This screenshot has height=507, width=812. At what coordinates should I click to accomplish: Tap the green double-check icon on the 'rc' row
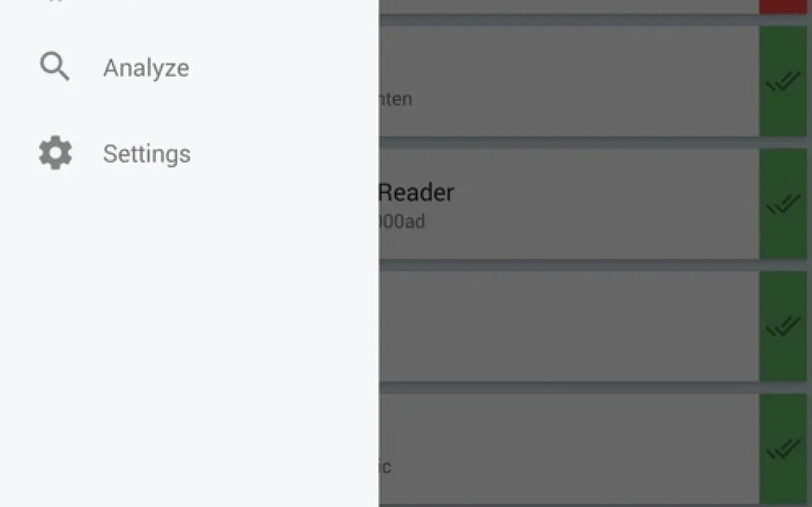(783, 448)
